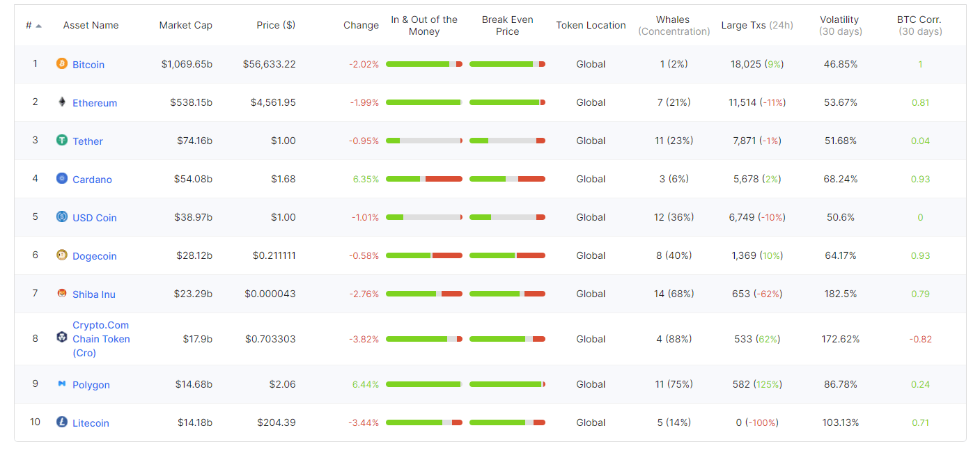Viewport: 980px width, 451px height.
Task: Click the Polygon logo icon
Action: click(62, 383)
